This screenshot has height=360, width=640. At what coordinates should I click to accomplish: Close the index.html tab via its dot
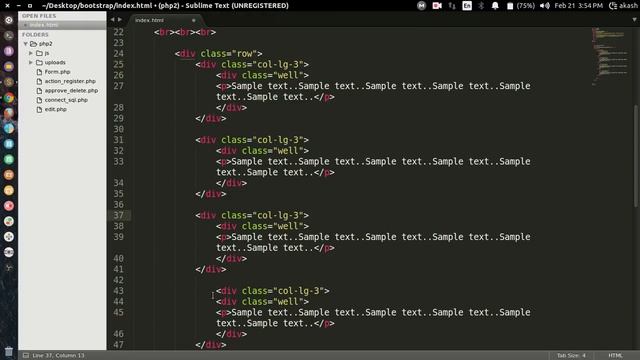tap(194, 20)
